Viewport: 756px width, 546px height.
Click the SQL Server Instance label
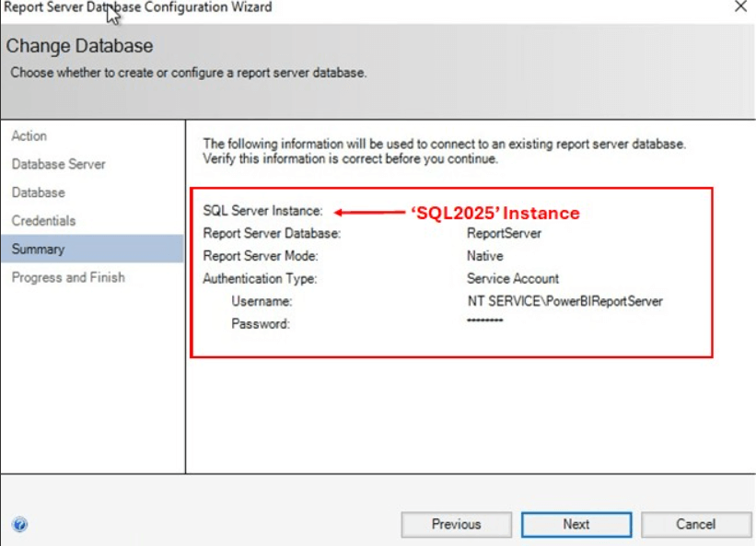(263, 212)
